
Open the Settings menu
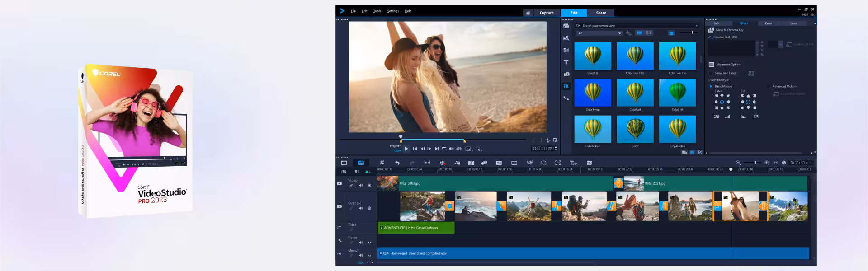(x=393, y=11)
